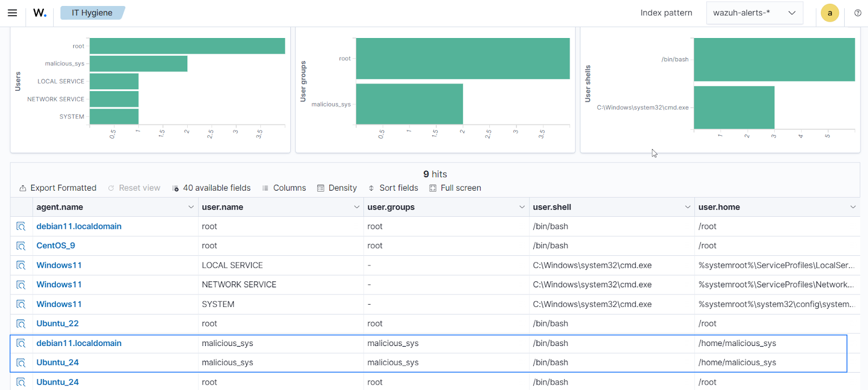Viewport: 868px width, 390px height.
Task: Click LOCAL SERVICE cell in user.name column
Action: [281, 266]
